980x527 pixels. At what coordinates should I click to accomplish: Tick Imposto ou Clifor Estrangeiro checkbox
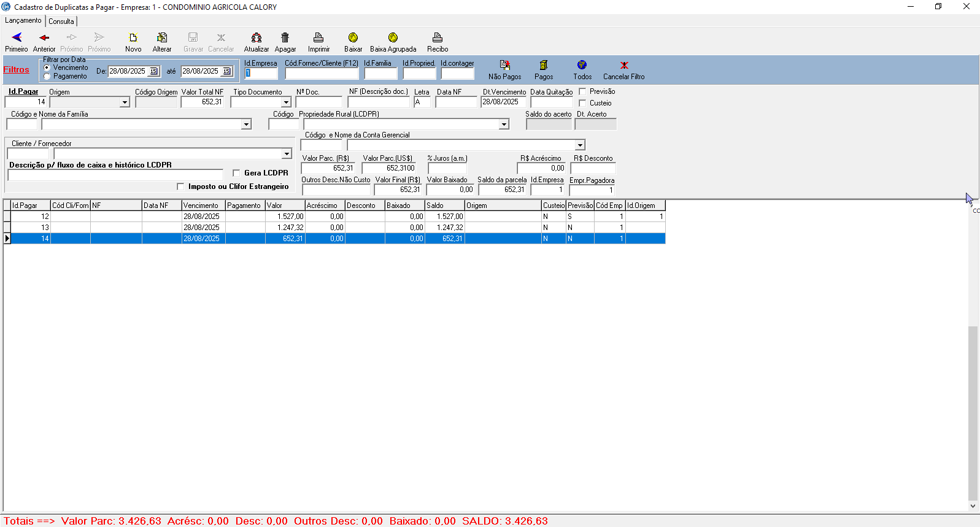point(180,187)
